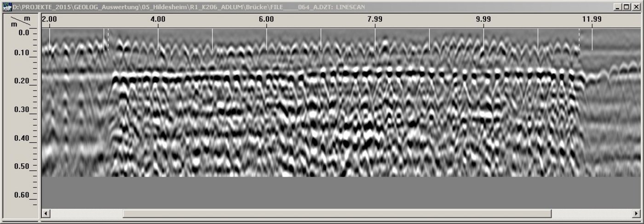Viewport: 644px width, 224px height.
Task: Maximize the LINESCAN window
Action: tap(626, 7)
